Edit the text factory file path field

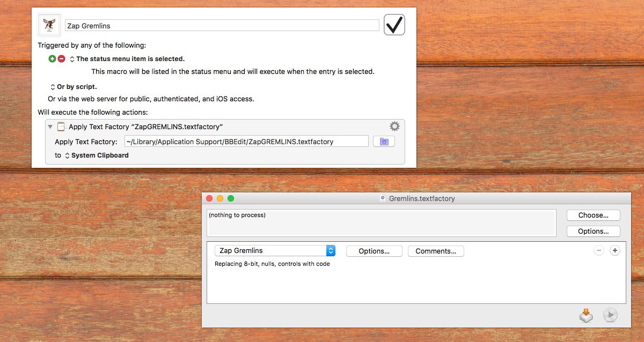pyautogui.click(x=246, y=142)
